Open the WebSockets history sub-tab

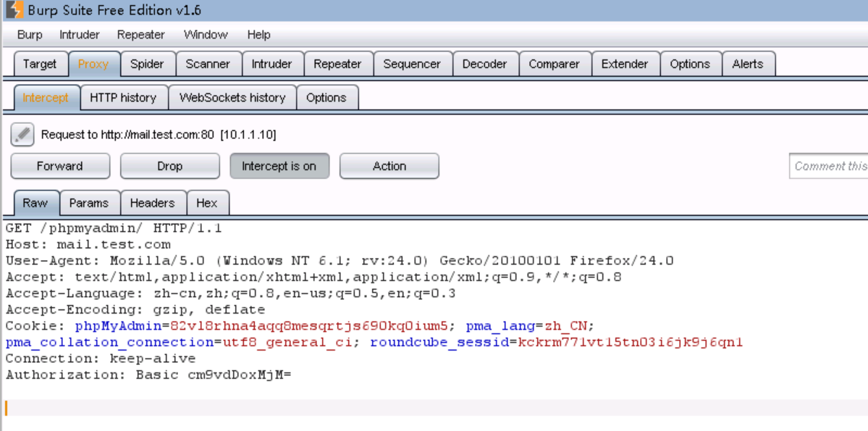tap(232, 98)
